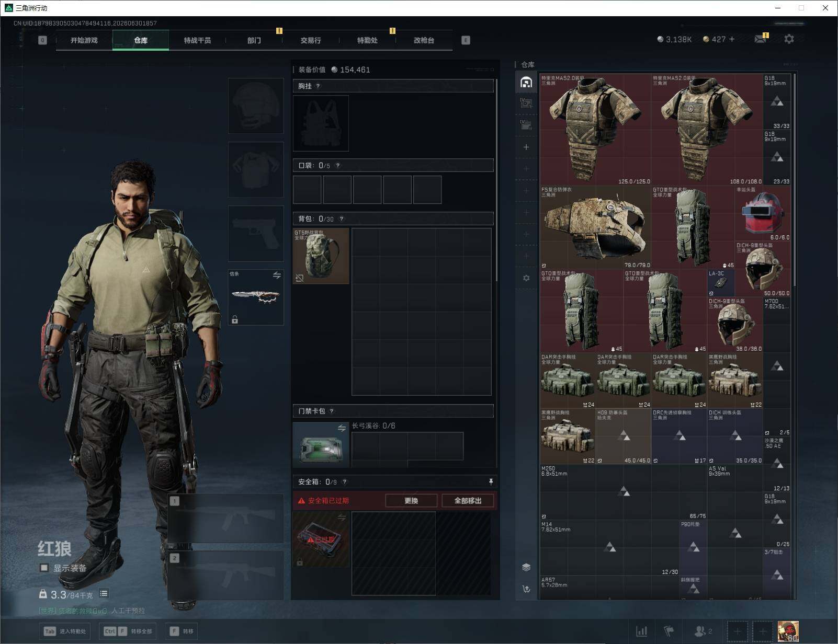Click the stash sort layers icon
Screen dimensions: 838x644
pos(526,568)
